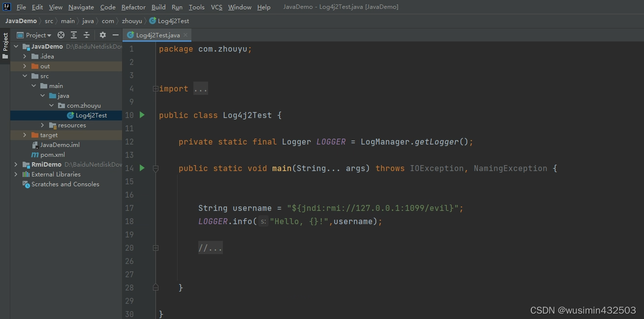Open the Project view dropdown
This screenshot has width=644, height=319.
point(34,35)
